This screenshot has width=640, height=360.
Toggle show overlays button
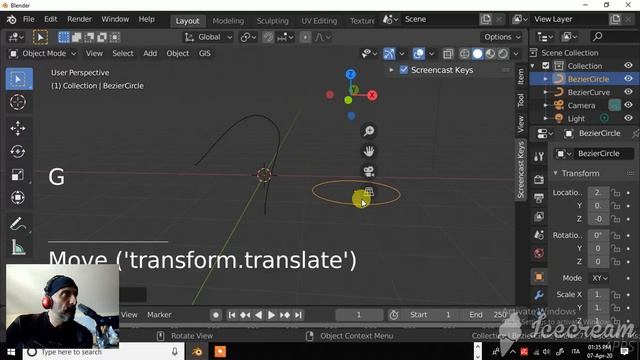(x=418, y=53)
